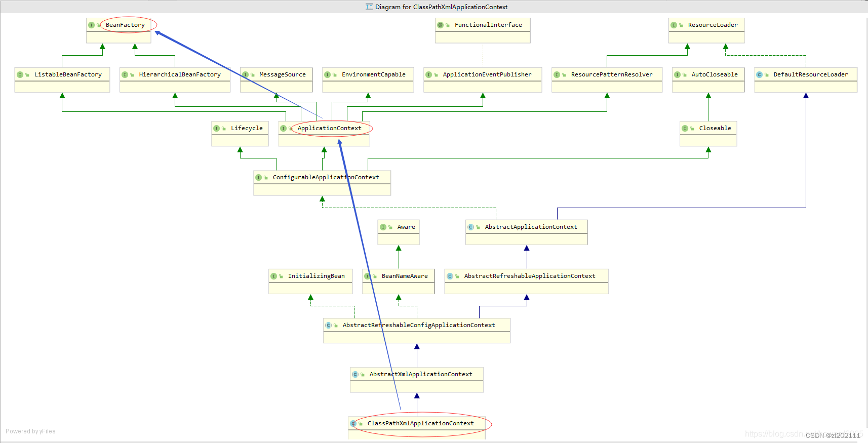Select the ResourcePatternResolver node label
Image resolution: width=868 pixels, height=443 pixels.
pyautogui.click(x=612, y=74)
